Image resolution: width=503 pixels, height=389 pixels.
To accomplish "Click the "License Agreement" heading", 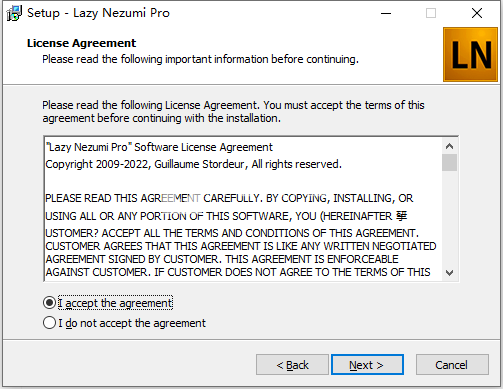I will [x=81, y=43].
